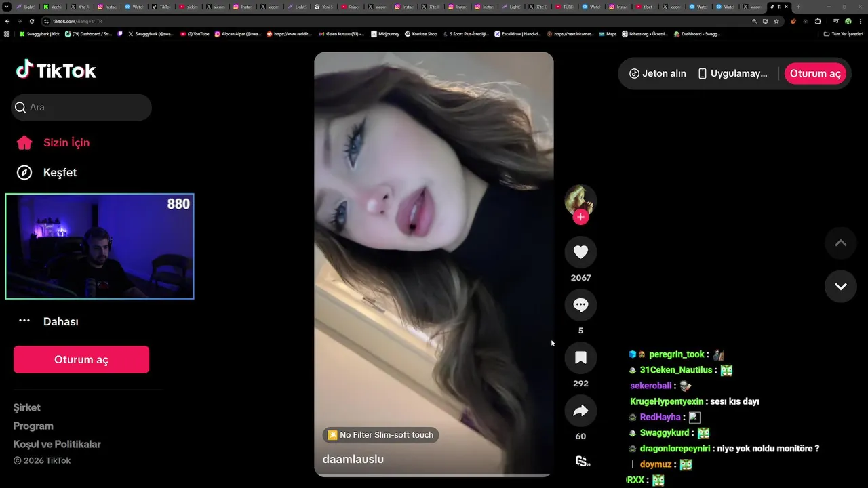Open the Chrome three-dot menu
Screen dimensions: 868x488
(861, 21)
